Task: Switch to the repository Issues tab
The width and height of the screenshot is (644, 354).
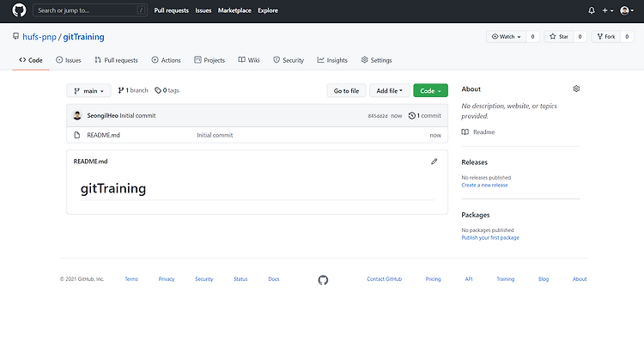Action: [x=68, y=60]
